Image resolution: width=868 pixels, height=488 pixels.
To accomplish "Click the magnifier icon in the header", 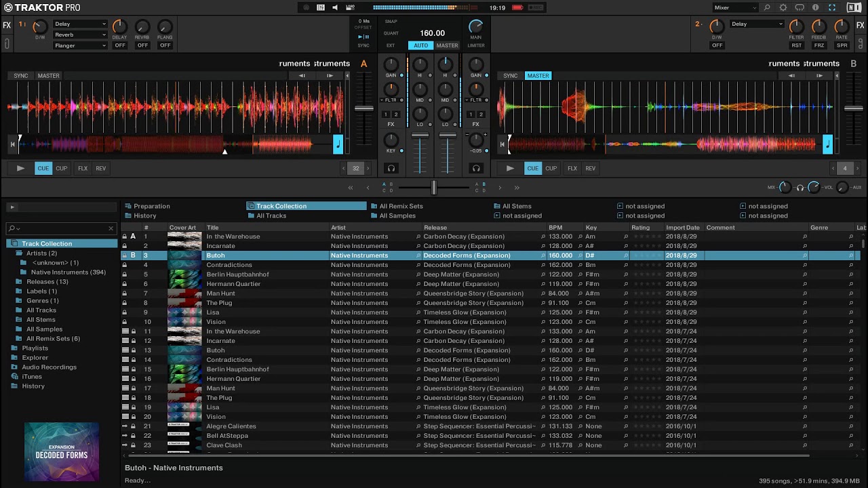I will [767, 7].
